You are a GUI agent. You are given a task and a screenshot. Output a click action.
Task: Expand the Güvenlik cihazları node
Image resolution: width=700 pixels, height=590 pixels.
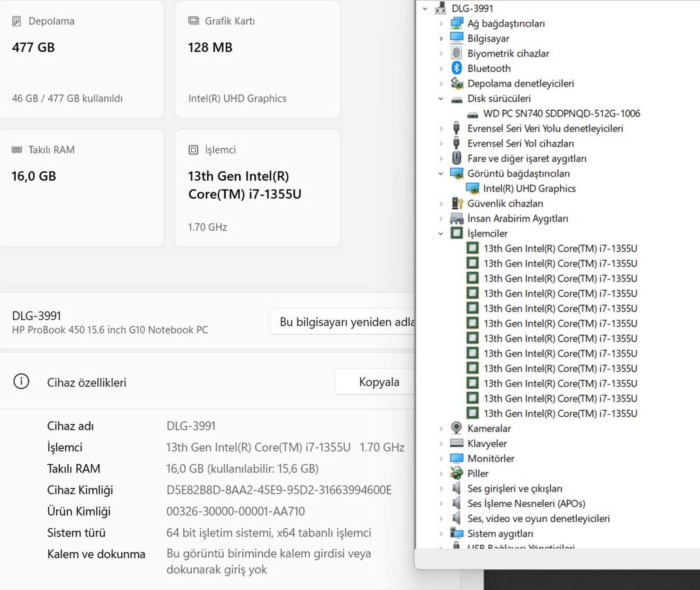(x=441, y=203)
